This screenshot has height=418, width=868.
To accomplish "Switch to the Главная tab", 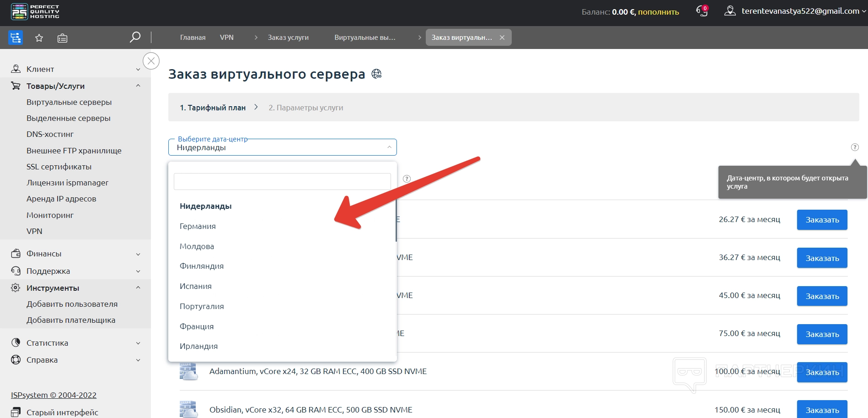I will tap(193, 38).
